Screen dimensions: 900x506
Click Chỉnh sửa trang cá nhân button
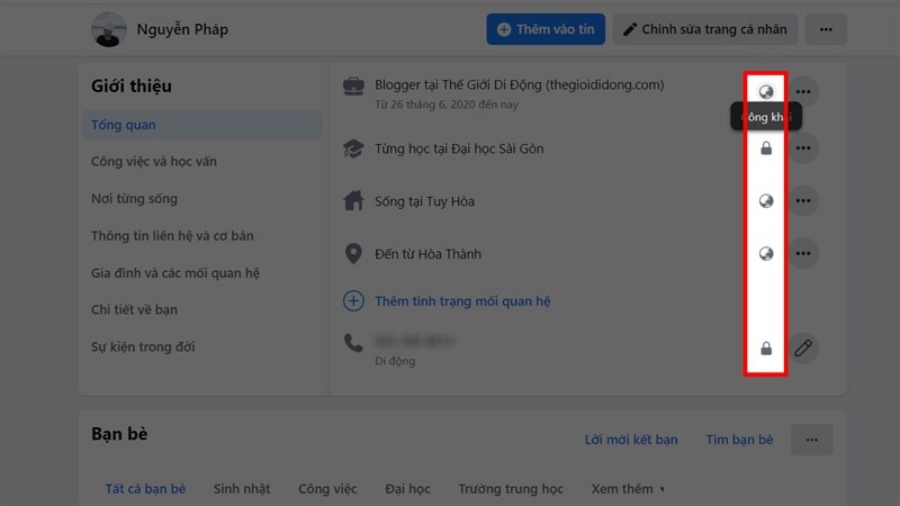tap(705, 29)
